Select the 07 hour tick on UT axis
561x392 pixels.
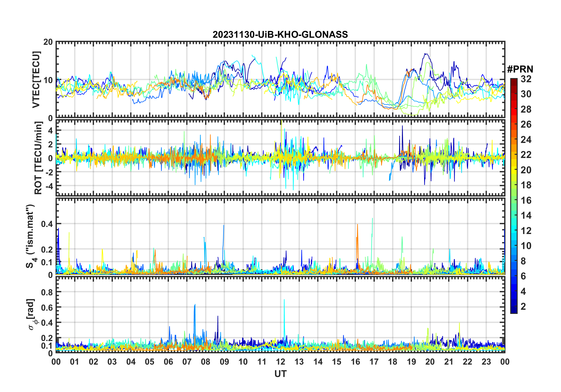pos(187,362)
